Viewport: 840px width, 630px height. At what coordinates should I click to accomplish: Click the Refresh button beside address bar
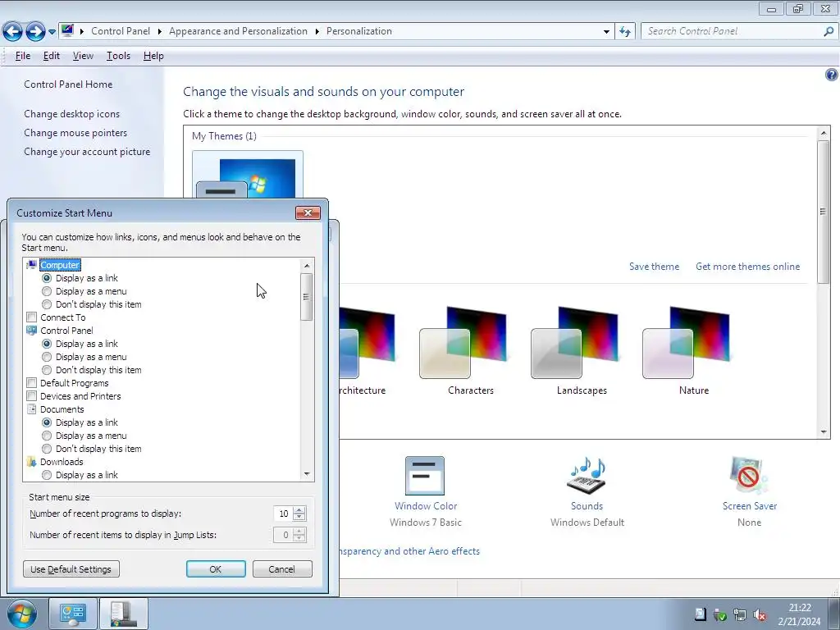[x=624, y=32]
